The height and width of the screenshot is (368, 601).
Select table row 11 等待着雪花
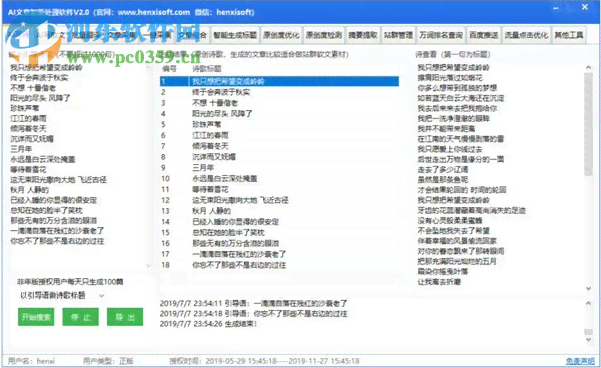click(279, 189)
